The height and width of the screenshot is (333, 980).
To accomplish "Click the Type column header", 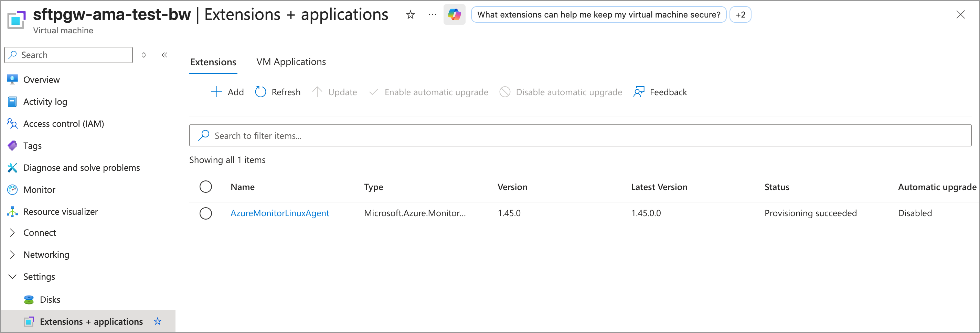I will point(374,187).
